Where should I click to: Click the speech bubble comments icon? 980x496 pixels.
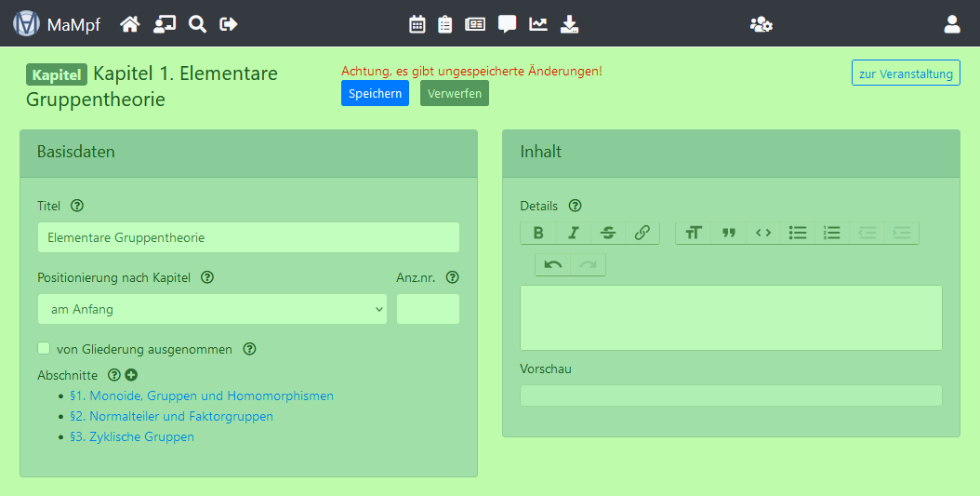pos(507,24)
